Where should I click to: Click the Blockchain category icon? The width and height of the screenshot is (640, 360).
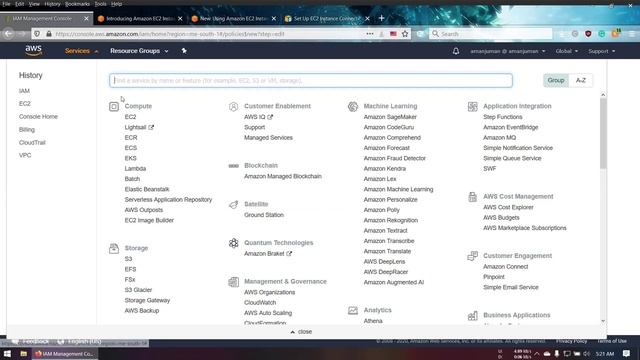233,166
